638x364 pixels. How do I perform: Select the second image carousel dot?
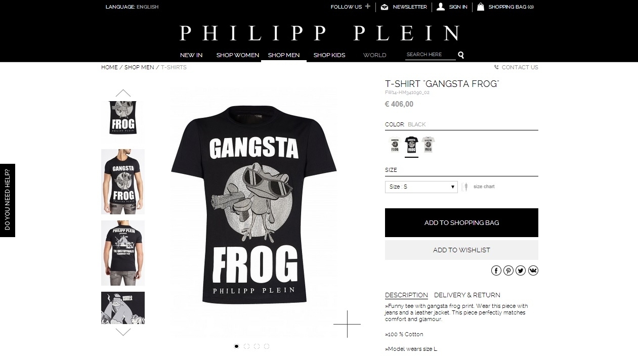tap(246, 346)
